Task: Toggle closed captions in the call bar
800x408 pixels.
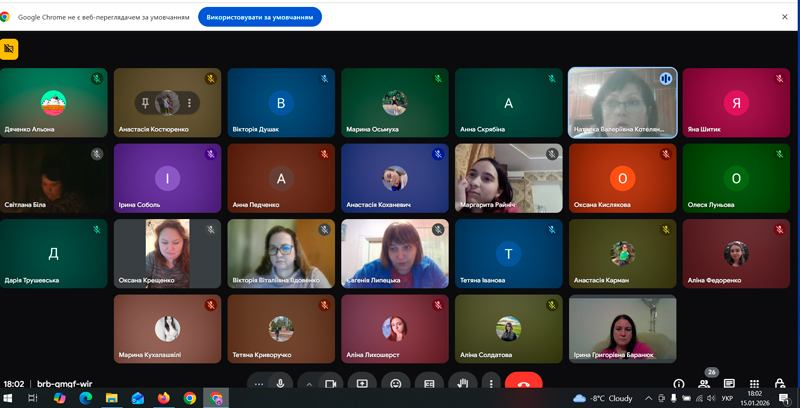Action: [x=429, y=383]
